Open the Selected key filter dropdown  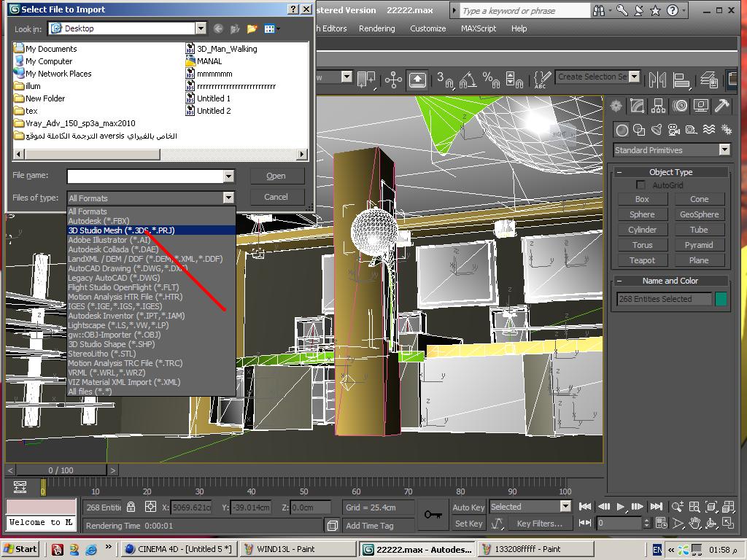click(x=565, y=506)
